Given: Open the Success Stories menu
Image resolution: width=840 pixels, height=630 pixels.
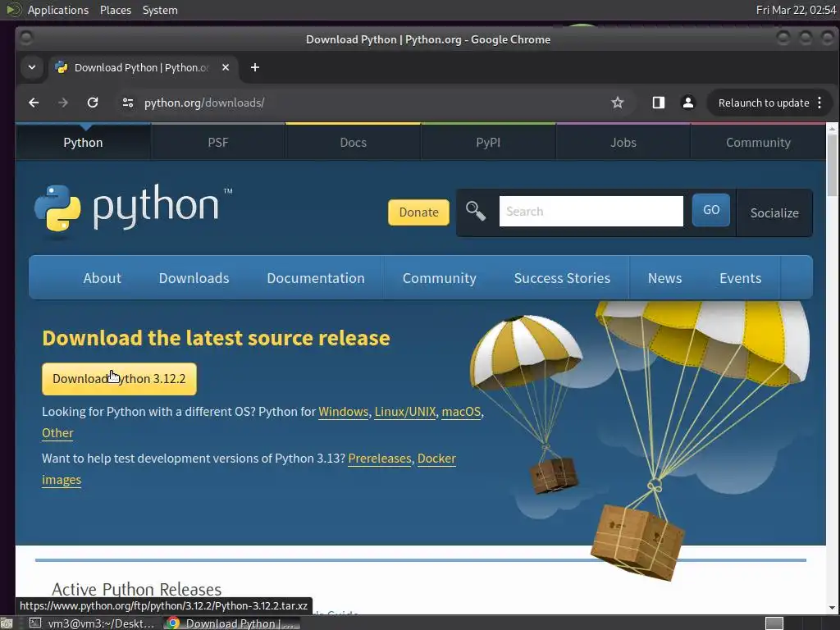Looking at the screenshot, I should point(562,278).
